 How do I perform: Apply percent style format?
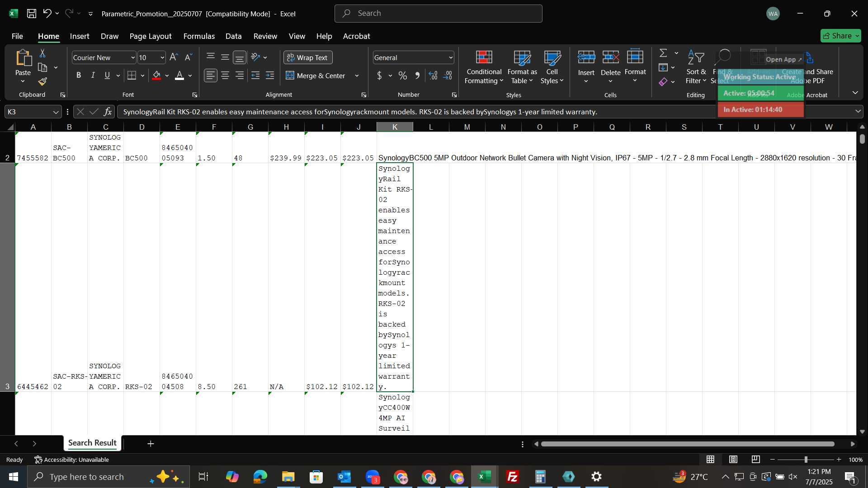402,75
